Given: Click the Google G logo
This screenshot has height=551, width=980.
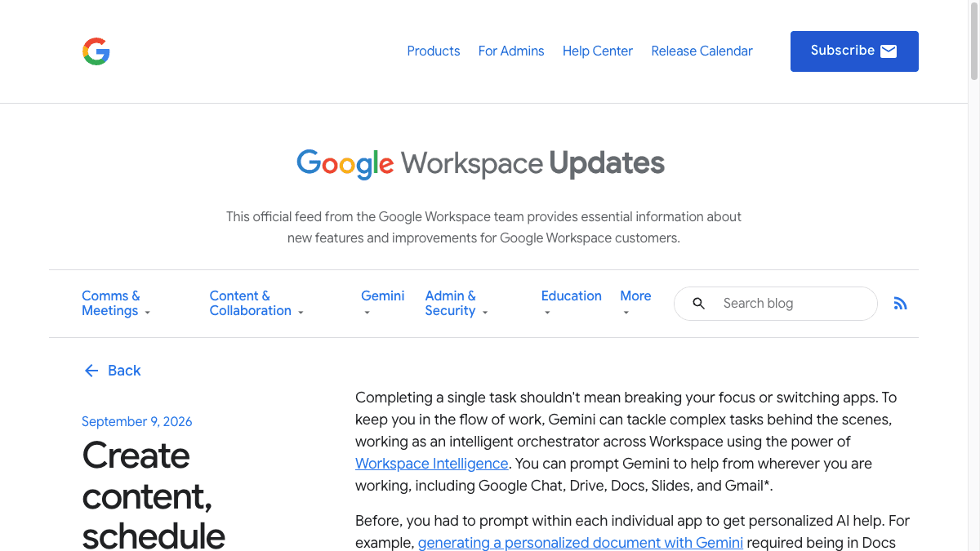Looking at the screenshot, I should (x=96, y=51).
